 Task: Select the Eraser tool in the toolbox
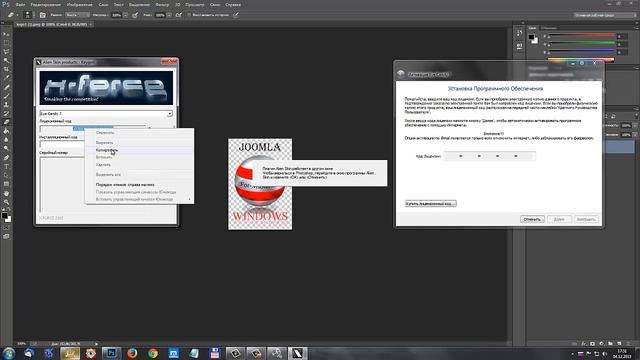click(6, 122)
